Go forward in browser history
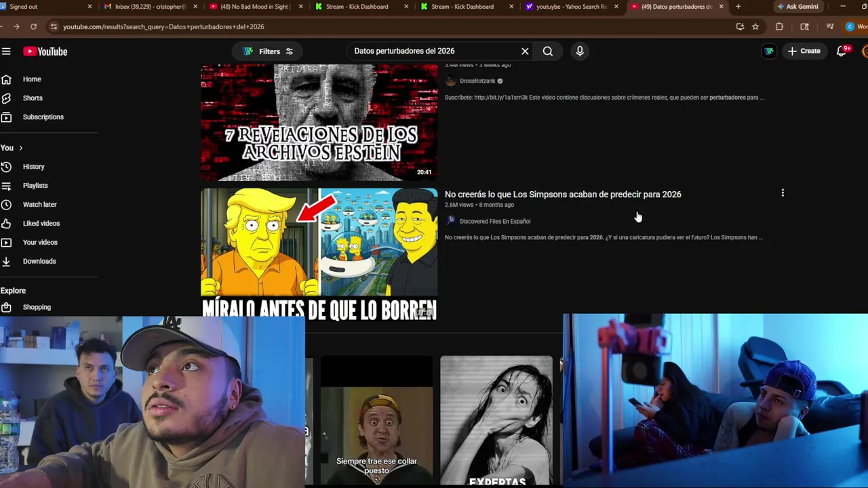This screenshot has width=868, height=488. pos(16,26)
